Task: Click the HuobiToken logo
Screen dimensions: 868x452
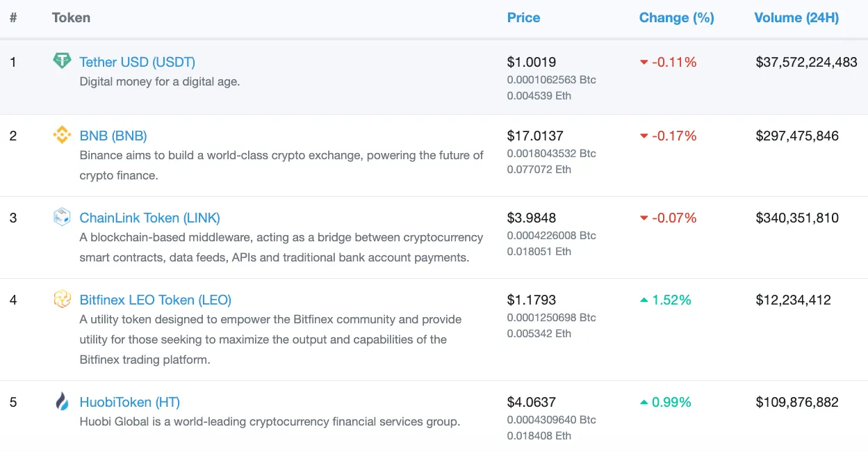Action: pos(62,401)
